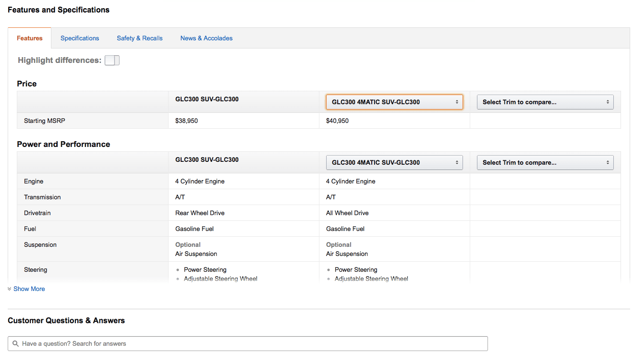This screenshot has width=634, height=364.
Task: Click the GLC300 SUV-GLC300 header in Power and Performance
Action: [x=207, y=160]
